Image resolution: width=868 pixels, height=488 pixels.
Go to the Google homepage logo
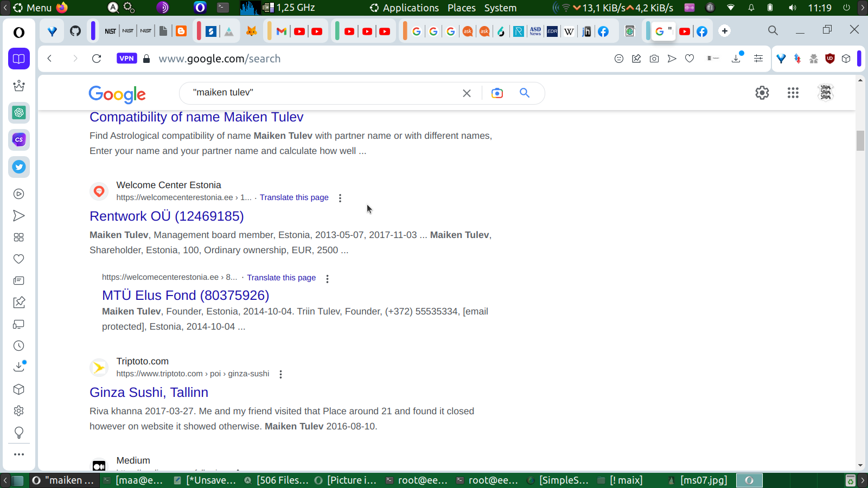click(x=117, y=94)
